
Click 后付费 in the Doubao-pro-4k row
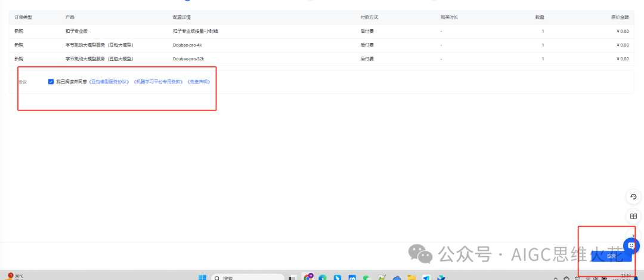[x=367, y=45]
